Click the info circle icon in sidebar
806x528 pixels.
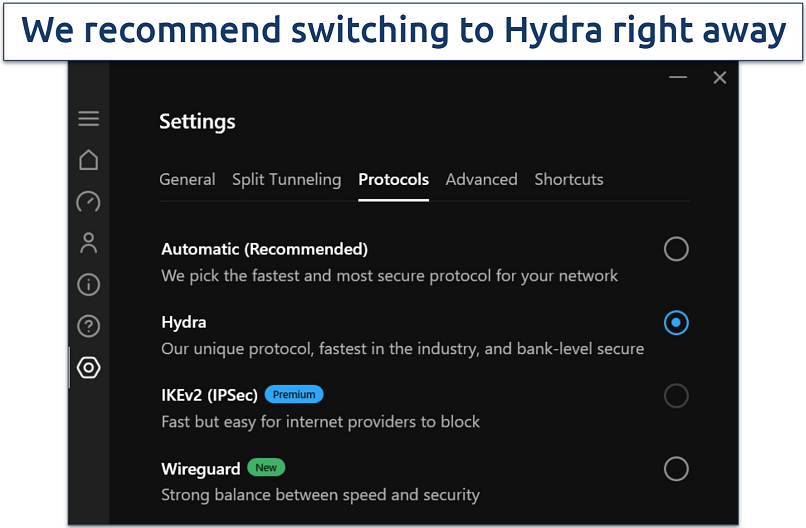click(x=88, y=285)
